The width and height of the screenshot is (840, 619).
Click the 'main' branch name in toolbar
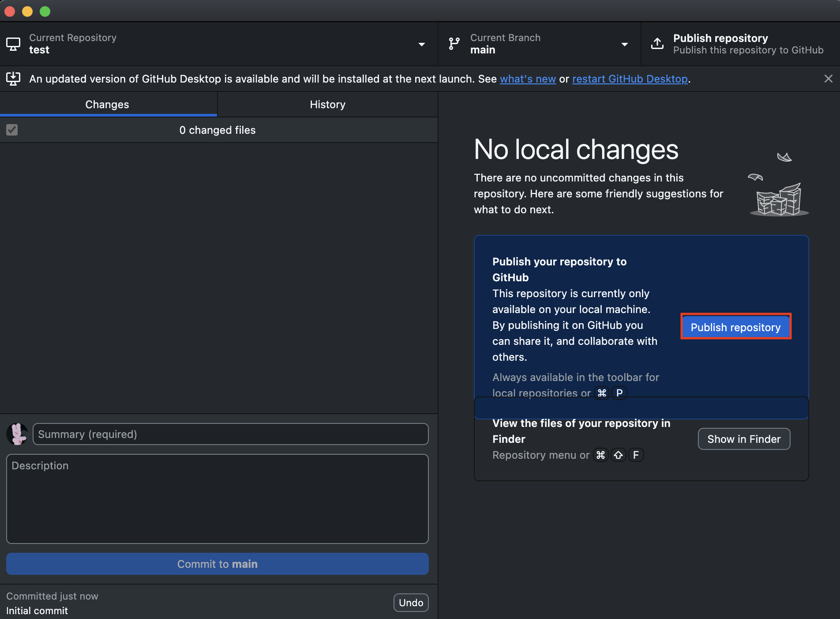coord(483,50)
